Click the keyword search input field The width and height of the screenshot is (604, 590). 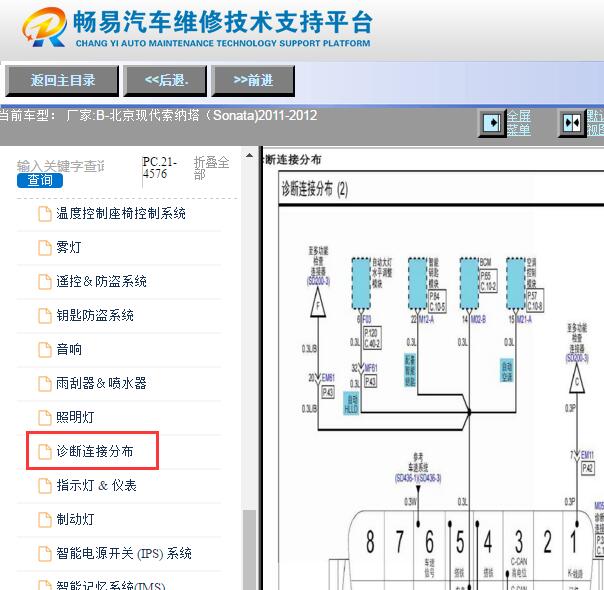tap(61, 166)
